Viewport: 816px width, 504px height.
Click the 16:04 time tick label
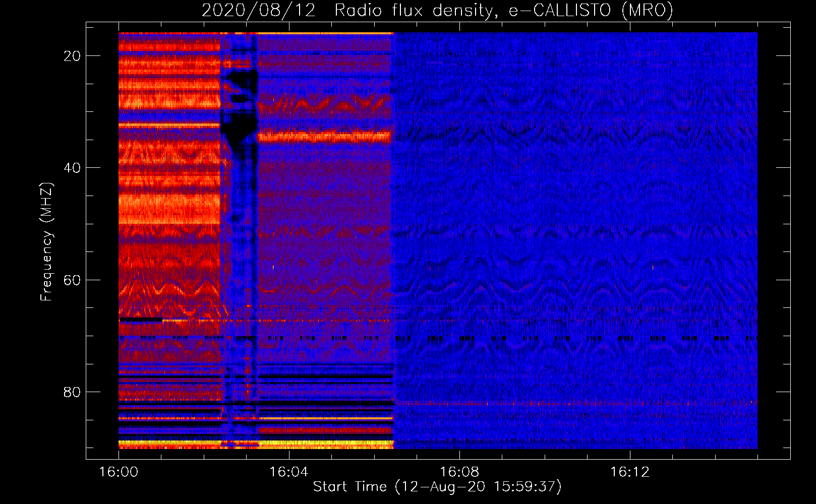click(289, 472)
